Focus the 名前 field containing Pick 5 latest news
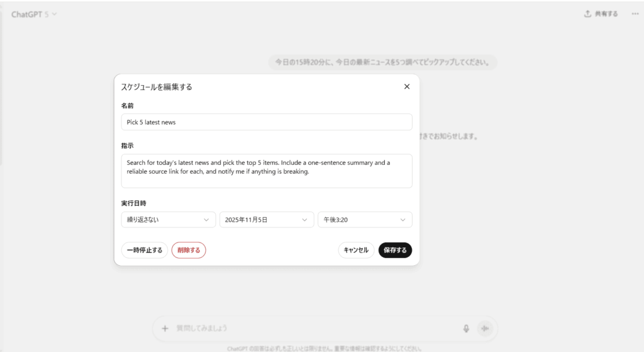Screen dimensions: 644x352 [266, 122]
